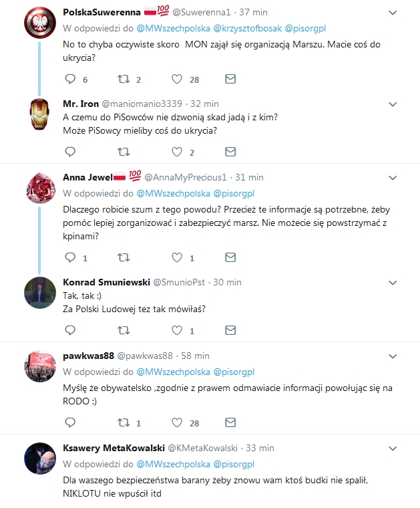This screenshot has width=420, height=508.
Task: Send PolskaSuwerenna's tweet via direct message
Action: (230, 79)
